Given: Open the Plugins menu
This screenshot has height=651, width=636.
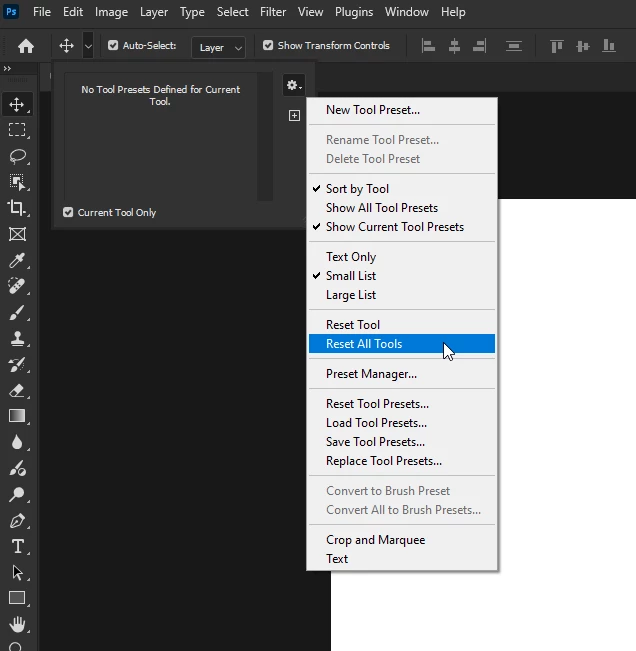Looking at the screenshot, I should (x=354, y=12).
